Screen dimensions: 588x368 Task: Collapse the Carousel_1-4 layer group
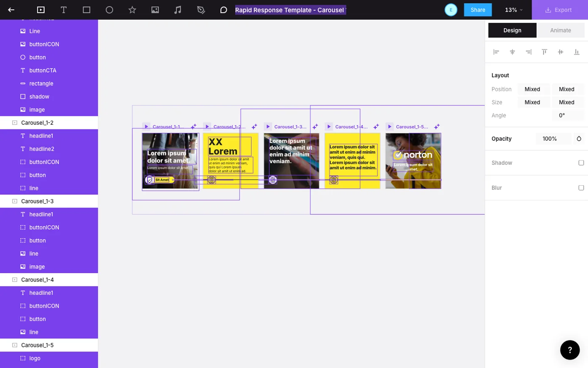pyautogui.click(x=15, y=280)
